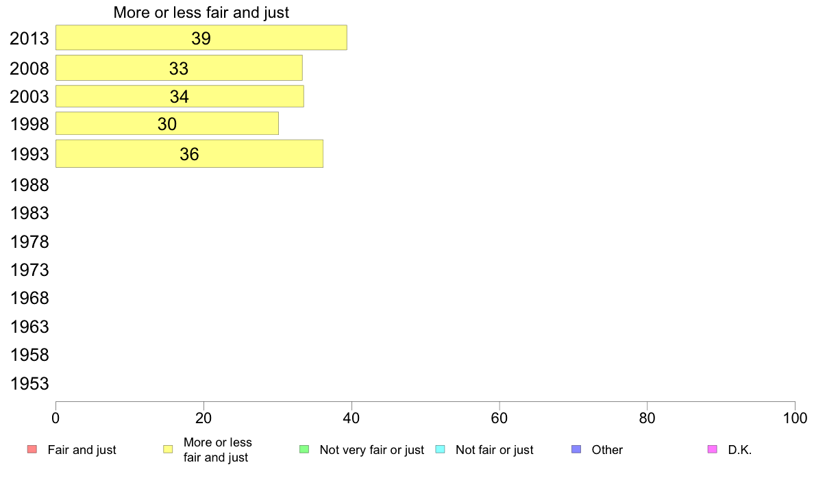
Task: Click the 1953 year label
Action: 29,383
